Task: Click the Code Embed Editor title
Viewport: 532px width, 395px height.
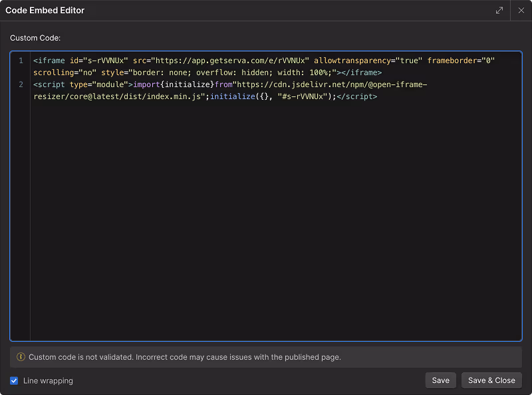Action: tap(45, 10)
